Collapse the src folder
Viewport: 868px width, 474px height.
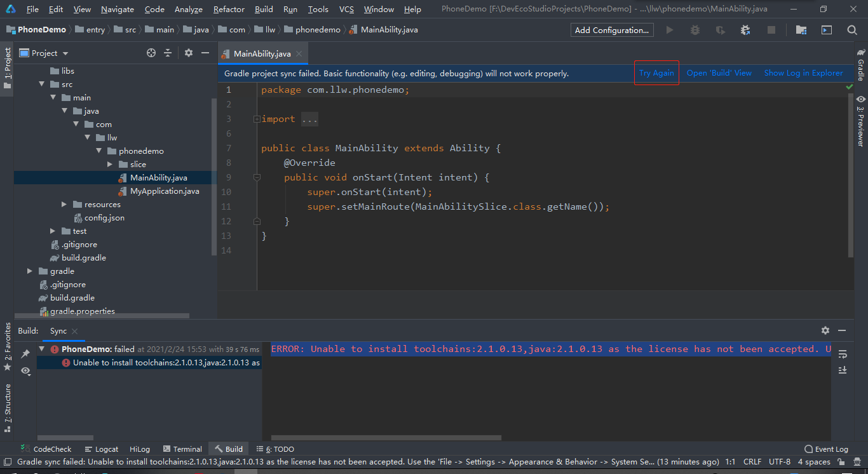point(42,85)
